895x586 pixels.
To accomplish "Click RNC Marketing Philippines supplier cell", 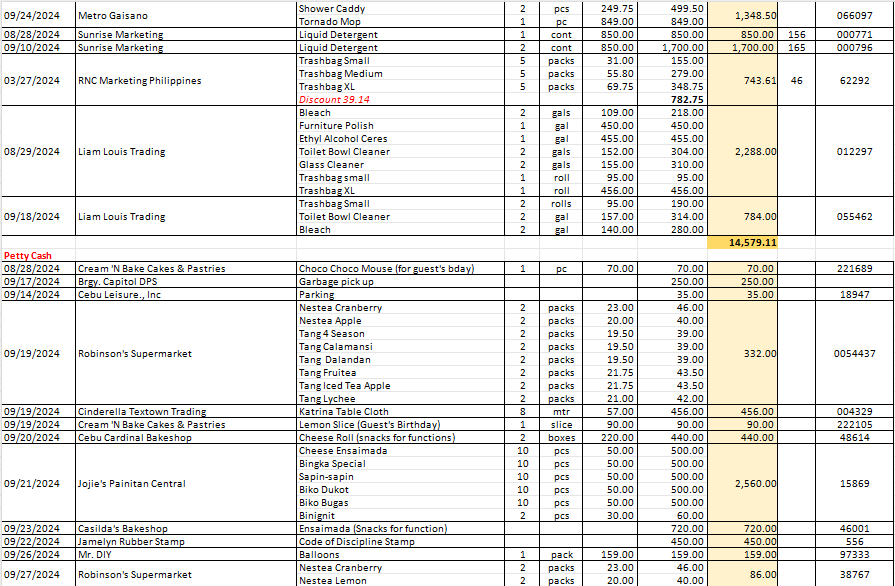I will 186,80.
